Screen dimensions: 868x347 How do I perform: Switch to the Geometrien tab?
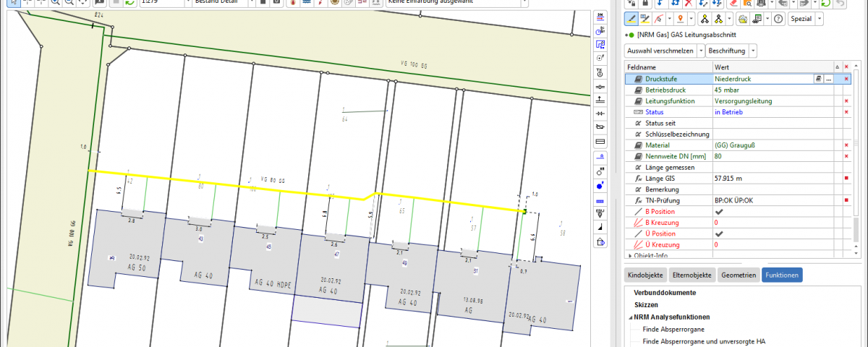point(738,275)
